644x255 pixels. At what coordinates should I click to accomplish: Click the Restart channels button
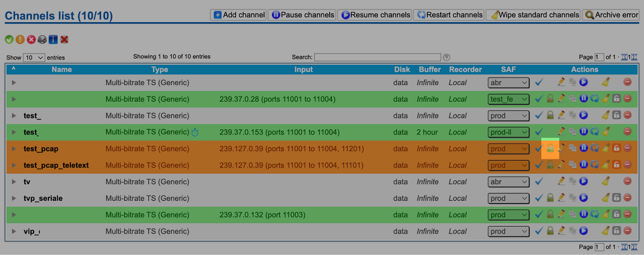coord(449,15)
